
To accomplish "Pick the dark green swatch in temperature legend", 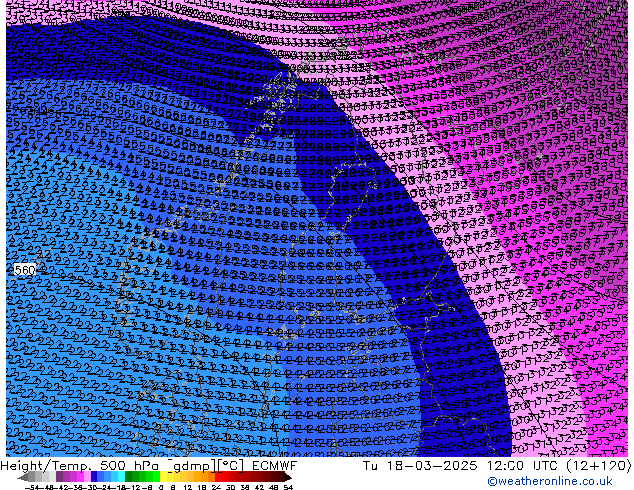I will [x=129, y=476].
